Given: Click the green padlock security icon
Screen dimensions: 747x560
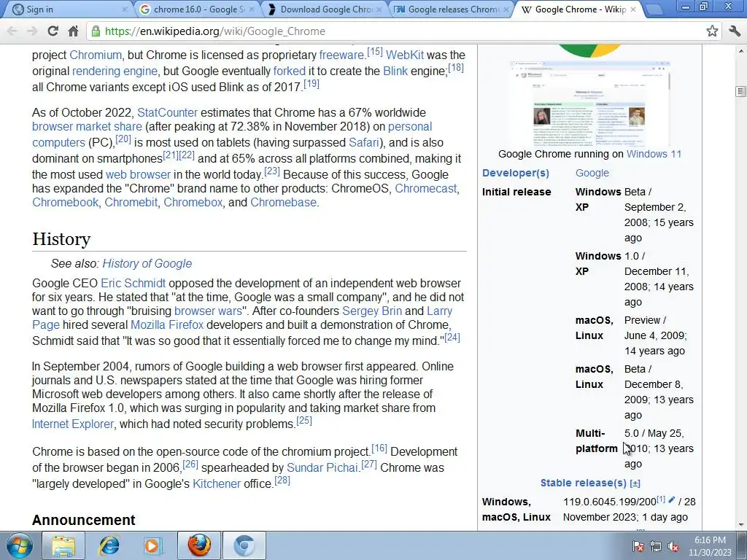Looking at the screenshot, I should [x=96, y=31].
